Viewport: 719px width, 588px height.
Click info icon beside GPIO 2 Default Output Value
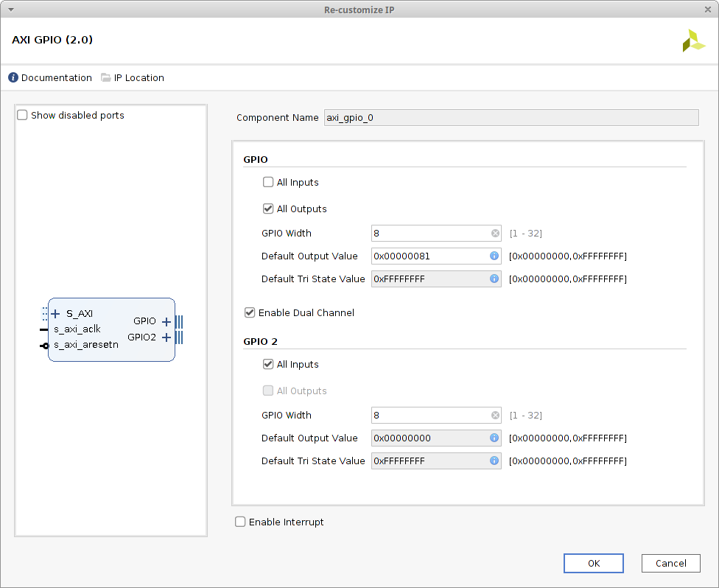(494, 438)
